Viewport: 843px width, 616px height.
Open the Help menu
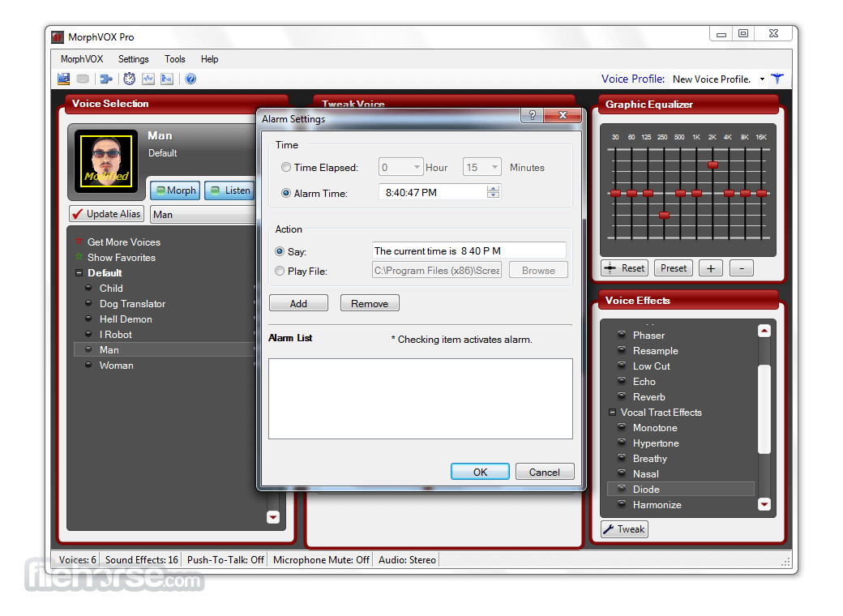coord(209,59)
